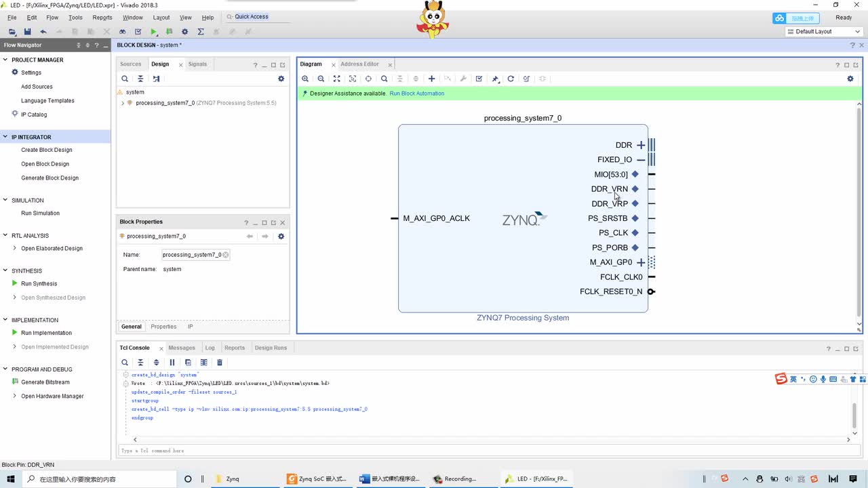The height and width of the screenshot is (488, 868).
Task: Zoom out on the block diagram
Action: pyautogui.click(x=321, y=79)
